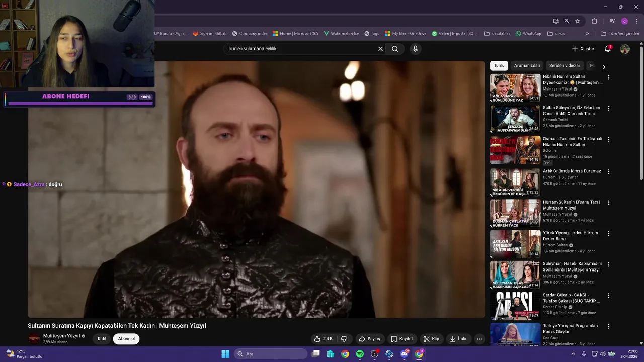Screen dimensions: 644x362
Task: Open options for Serdar Gökalp SAKSI video
Action: pos(608,296)
